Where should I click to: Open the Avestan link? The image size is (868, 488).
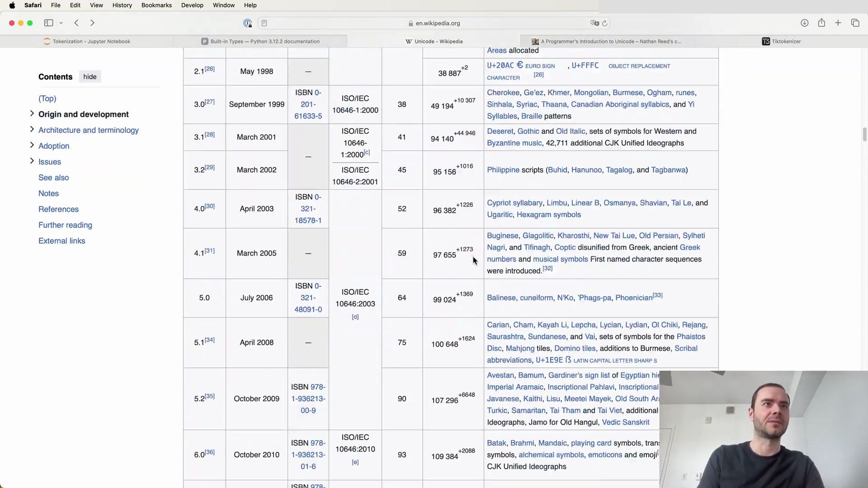coord(500,375)
